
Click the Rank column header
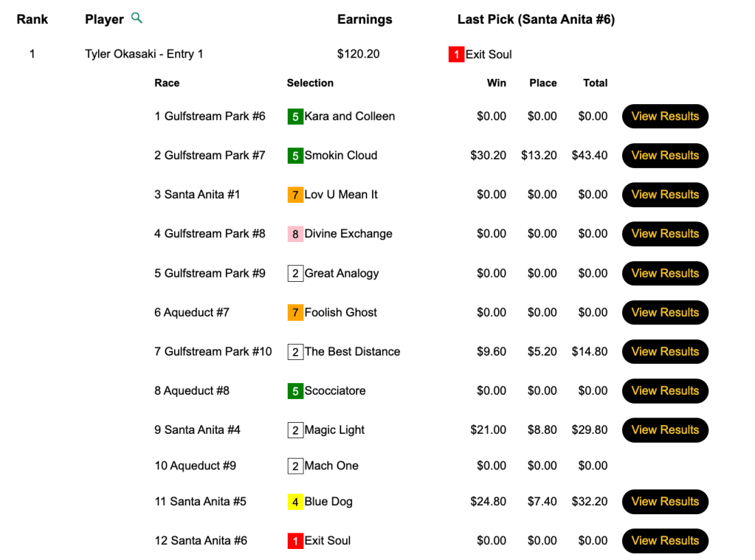[x=32, y=20]
